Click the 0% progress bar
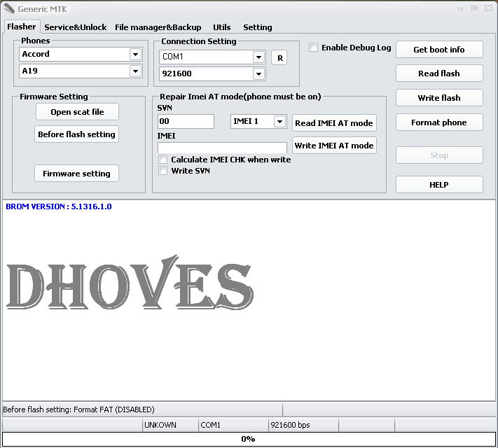Screen dimensions: 498x448 click(x=248, y=439)
